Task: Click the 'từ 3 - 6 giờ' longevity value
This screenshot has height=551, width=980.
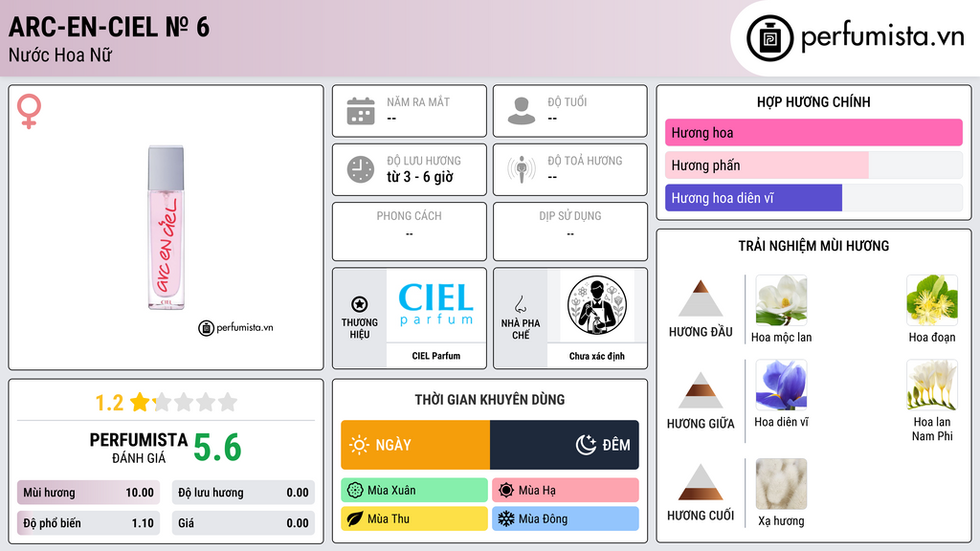Action: coord(420,177)
